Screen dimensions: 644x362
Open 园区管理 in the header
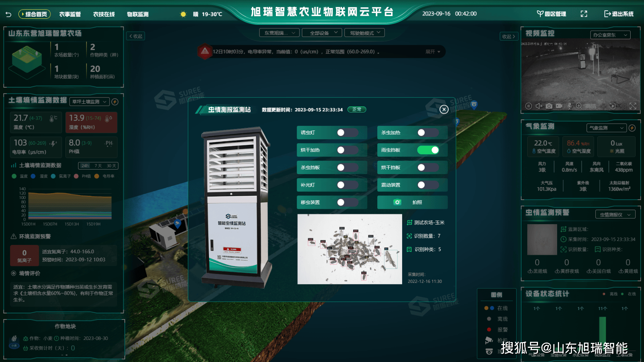[x=551, y=14]
